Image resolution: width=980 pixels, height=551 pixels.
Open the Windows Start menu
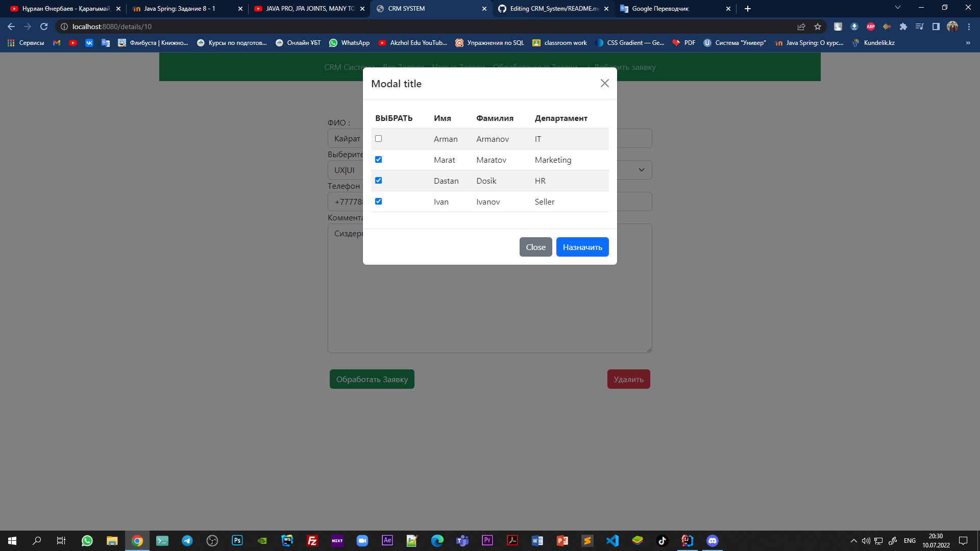12,541
